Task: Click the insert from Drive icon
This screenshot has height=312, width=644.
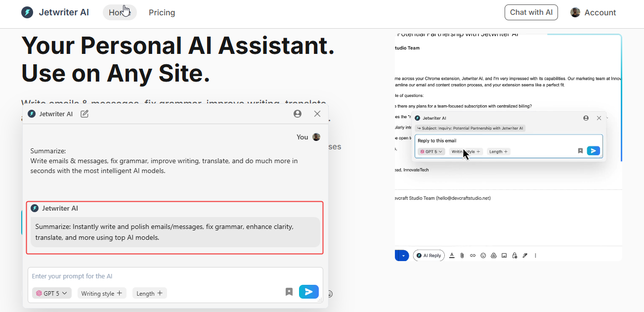Action: (493, 256)
